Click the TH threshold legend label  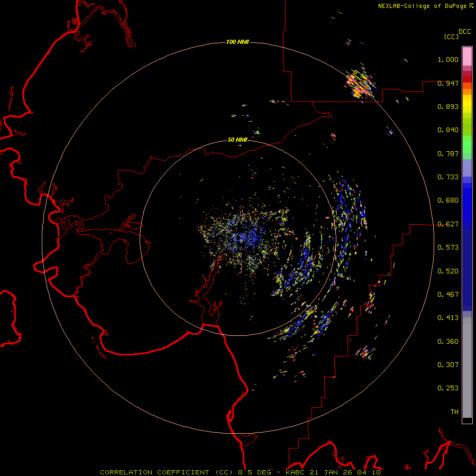tap(454, 412)
